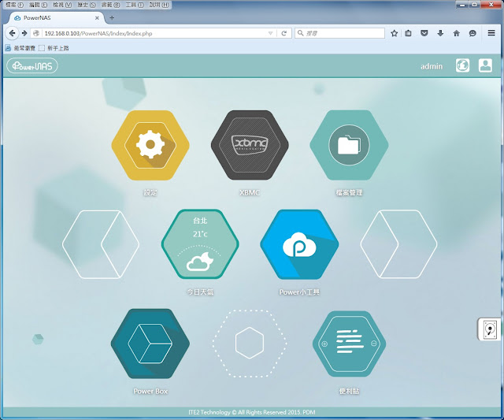Image resolution: width=504 pixels, height=420 pixels.
Task: Open the 說明 (H) menu
Action: [x=159, y=5]
